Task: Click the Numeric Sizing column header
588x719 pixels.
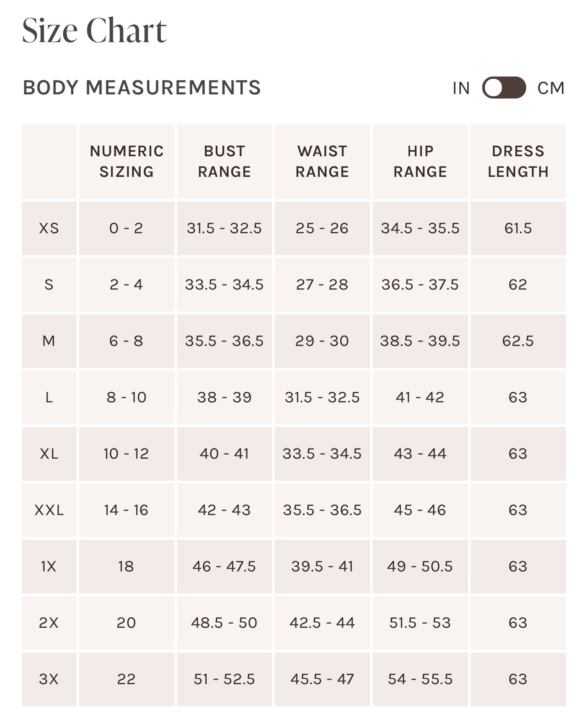Action: pos(127,161)
